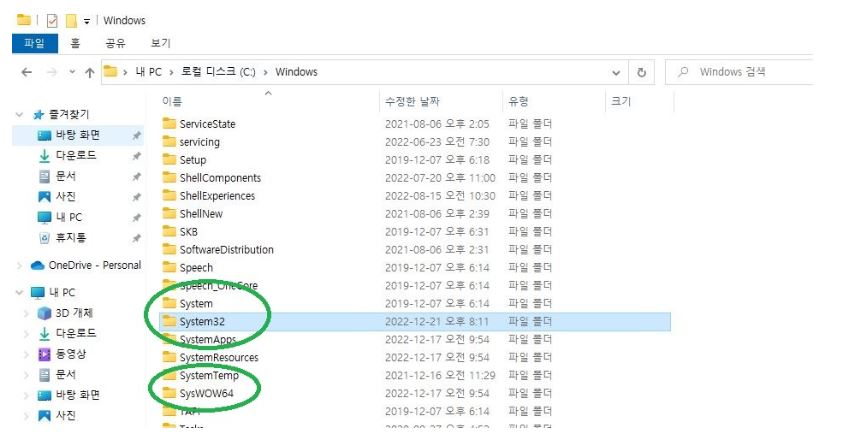Select 동영상 in the sidebar
This screenshot has width=853, height=432.
pos(71,354)
